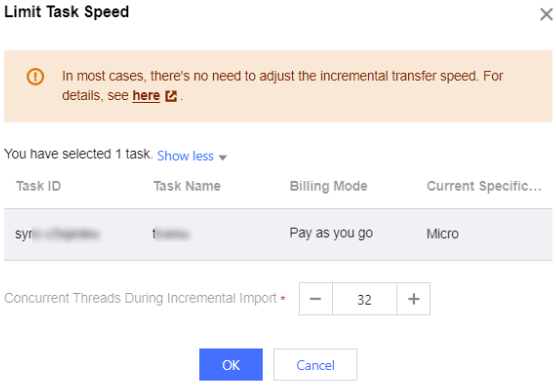Click the 'Pay as you go' cell
Screen dimensions: 556x392
[x=331, y=233]
